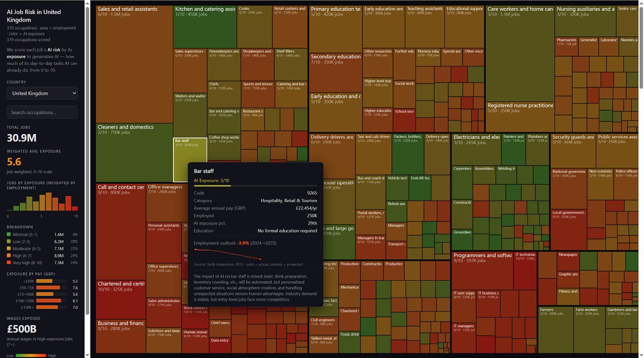The width and height of the screenshot is (644, 358).
Task: Select the Personal assistants tile
Action: point(164,242)
